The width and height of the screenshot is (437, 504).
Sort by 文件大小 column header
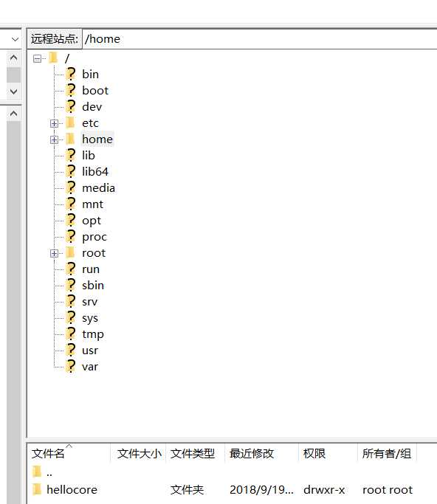[x=138, y=453]
